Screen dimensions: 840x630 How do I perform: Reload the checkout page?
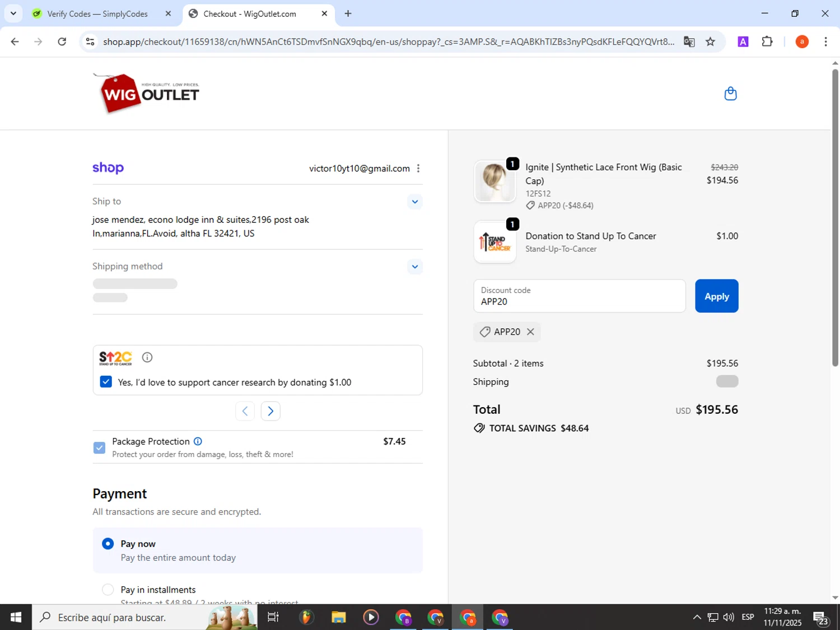click(62, 41)
